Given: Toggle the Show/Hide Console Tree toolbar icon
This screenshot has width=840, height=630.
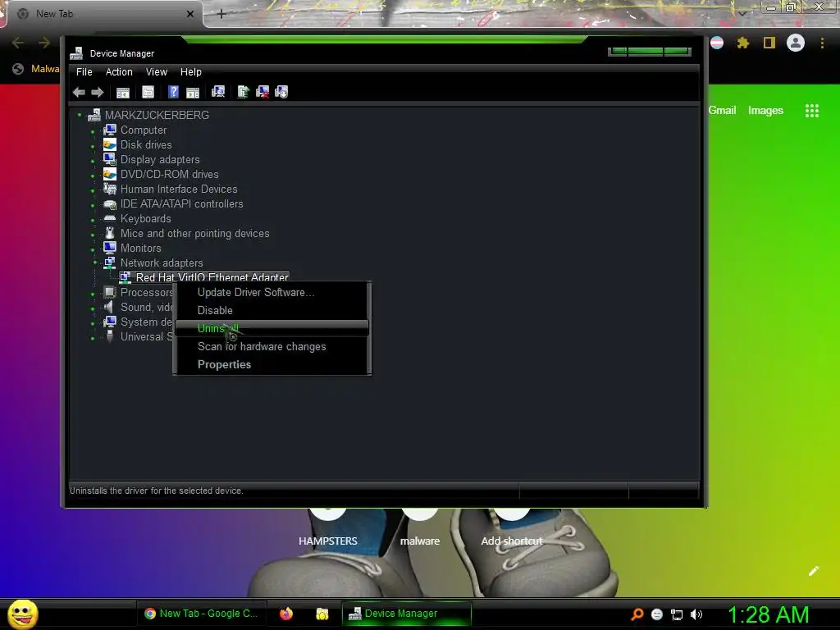Looking at the screenshot, I should pyautogui.click(x=123, y=92).
